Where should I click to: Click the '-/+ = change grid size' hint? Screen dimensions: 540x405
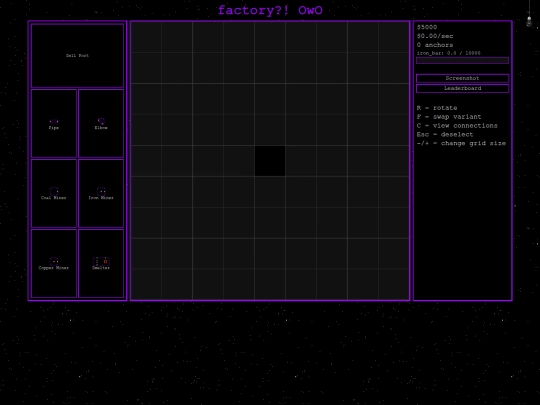(x=461, y=144)
